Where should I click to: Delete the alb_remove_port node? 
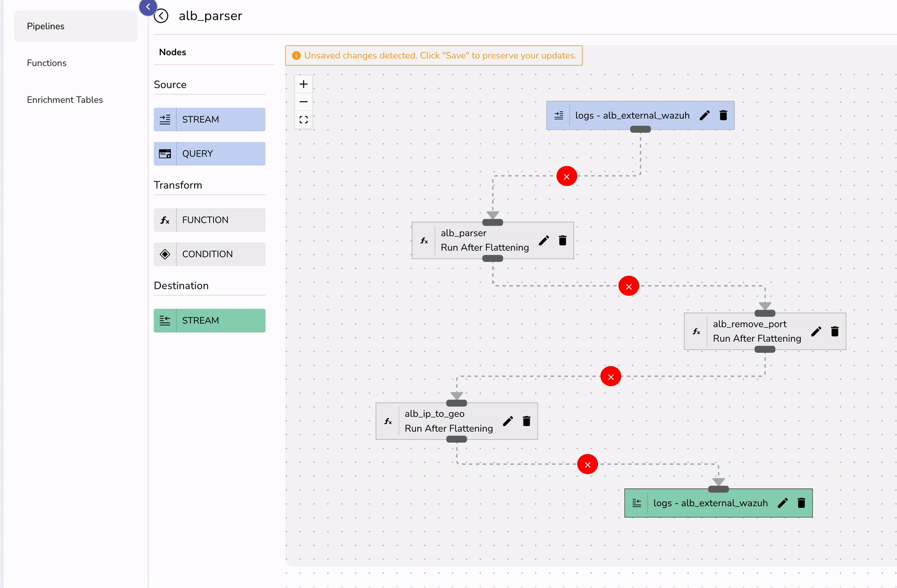point(835,331)
